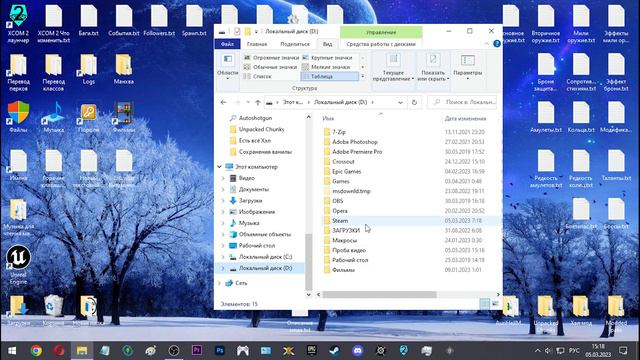Open Steam from the taskbar
The image size is (640, 360).
coord(335,351)
